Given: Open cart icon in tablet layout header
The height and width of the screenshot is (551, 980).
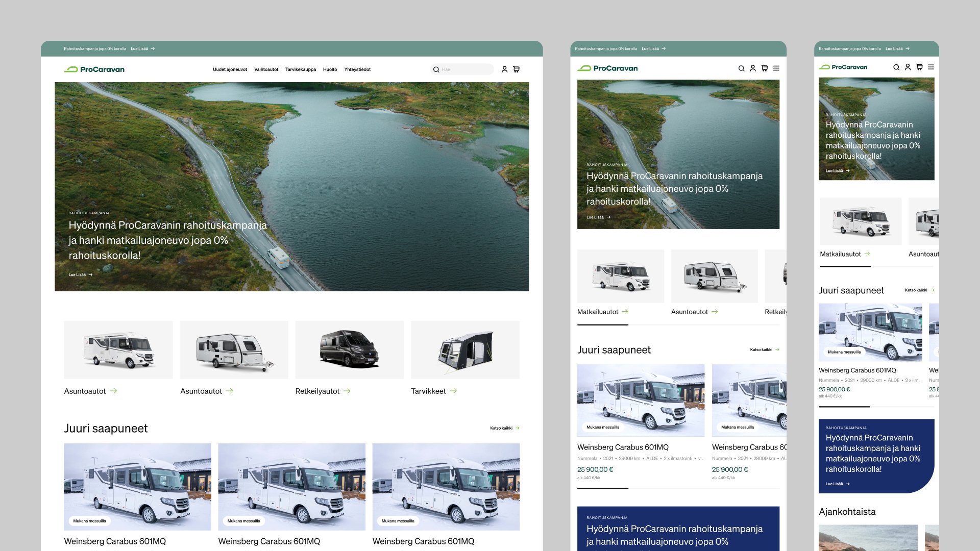Looking at the screenshot, I should [764, 68].
